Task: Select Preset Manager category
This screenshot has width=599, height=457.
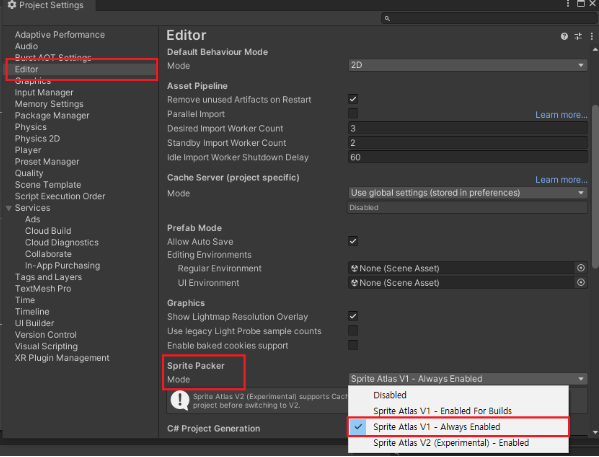Action: click(x=47, y=162)
